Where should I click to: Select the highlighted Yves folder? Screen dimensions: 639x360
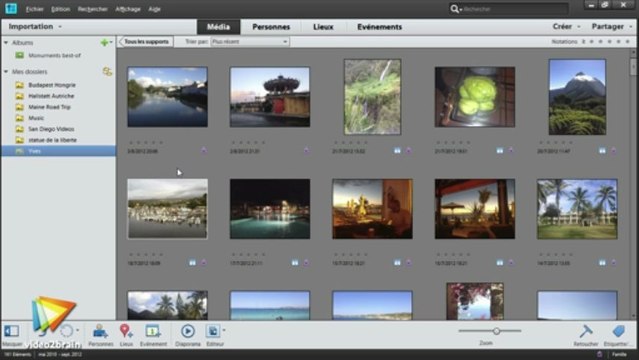[x=59, y=151]
